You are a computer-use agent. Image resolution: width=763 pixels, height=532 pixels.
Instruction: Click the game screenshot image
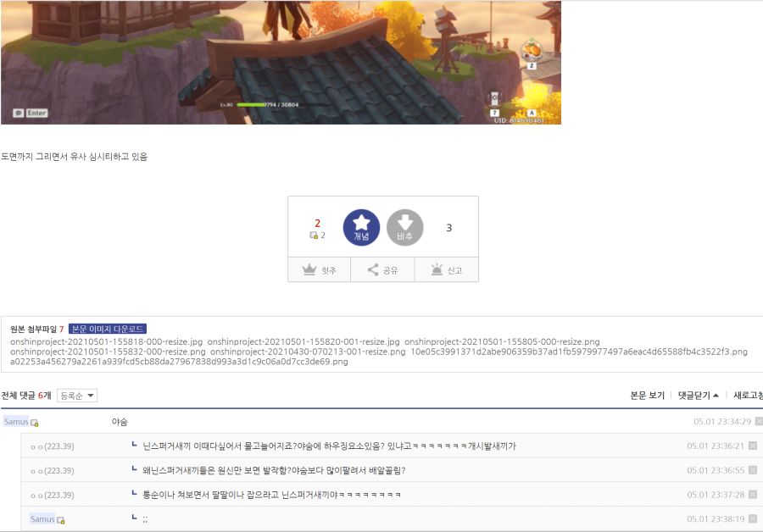281,63
